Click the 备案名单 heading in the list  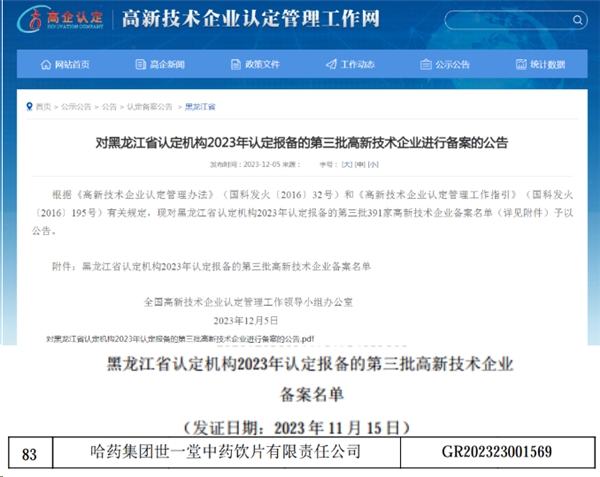(311, 395)
